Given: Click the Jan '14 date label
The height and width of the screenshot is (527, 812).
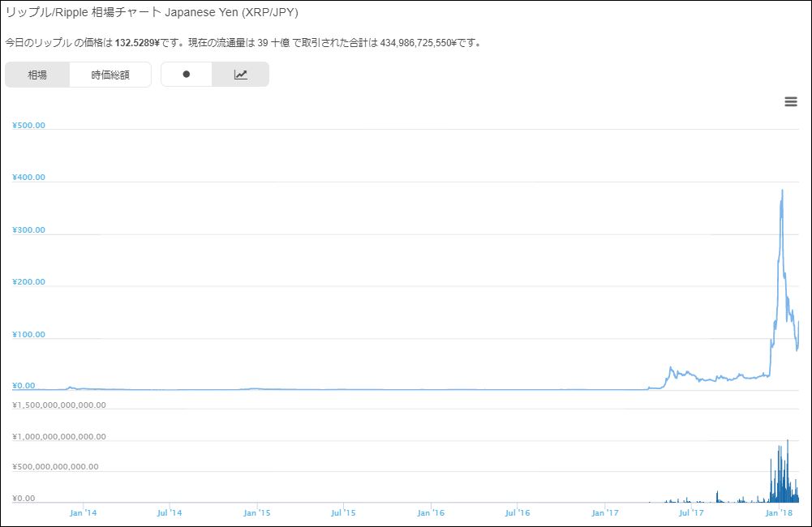Looking at the screenshot, I should tap(83, 512).
